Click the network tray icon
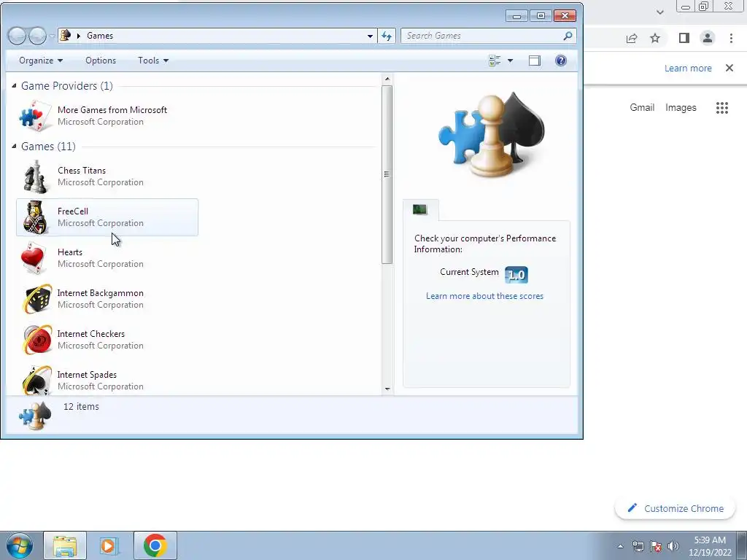 638,546
